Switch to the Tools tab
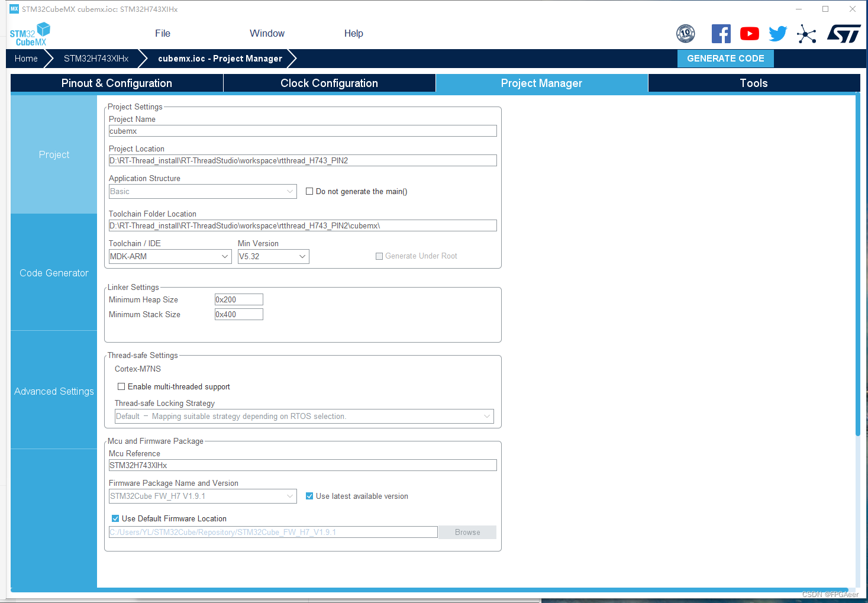 pos(754,83)
